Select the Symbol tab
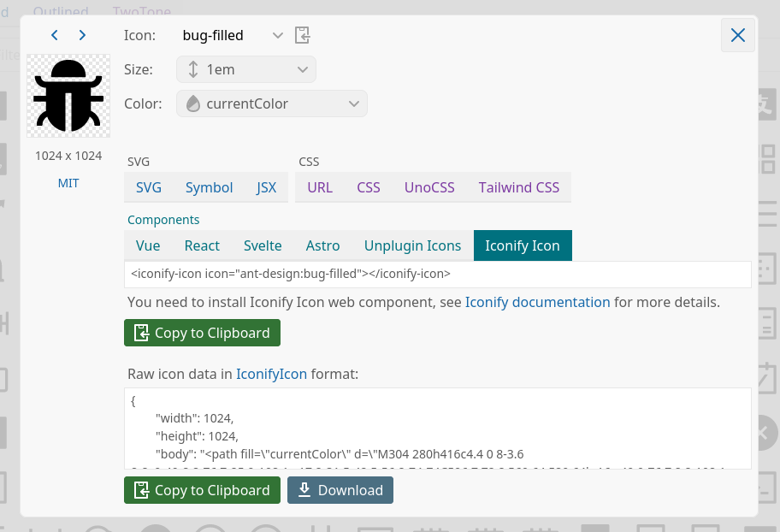 tap(209, 187)
